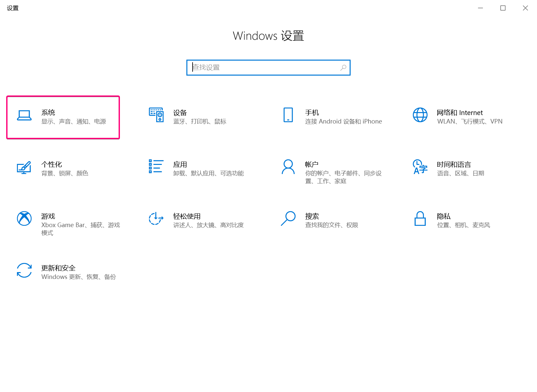537x392 pixels.
Task: Maximize the 设置 window
Action: (503, 8)
